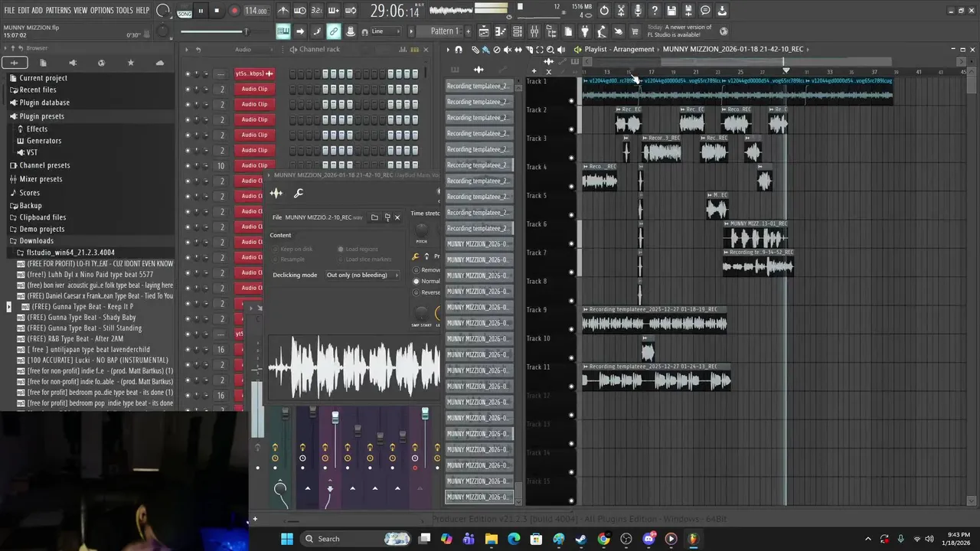The image size is (980, 551).
Task: Open audio recording microphone icon
Action: [x=638, y=11]
